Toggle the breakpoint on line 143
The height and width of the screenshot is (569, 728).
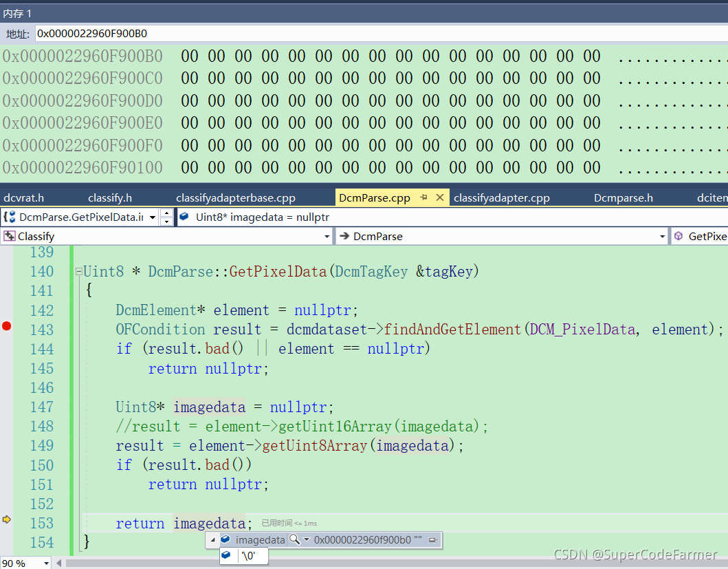[x=6, y=326]
